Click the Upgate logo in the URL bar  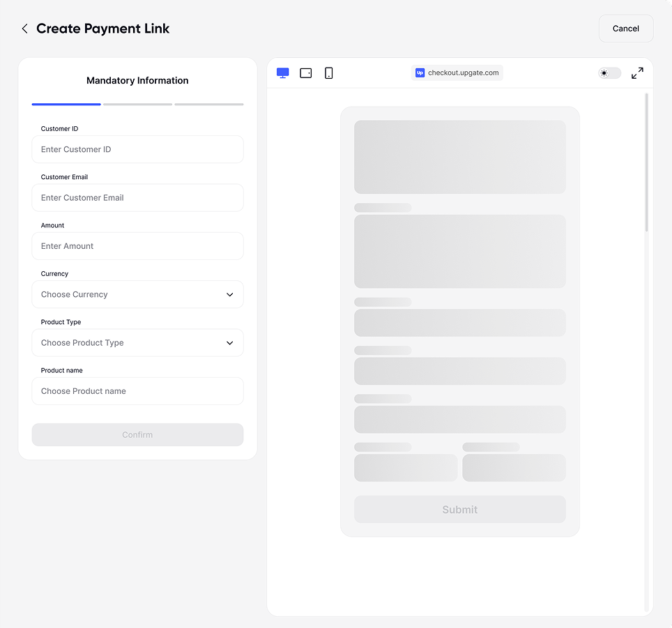coord(420,72)
